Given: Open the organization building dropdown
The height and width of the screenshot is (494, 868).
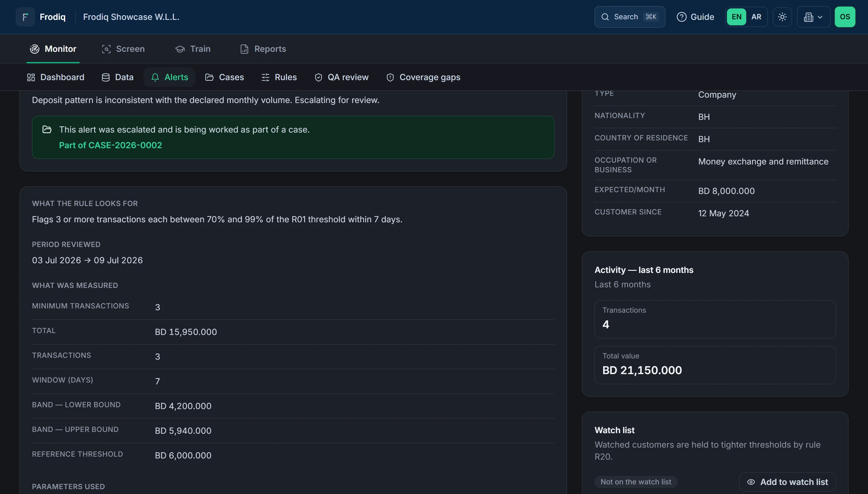Looking at the screenshot, I should coord(813,17).
